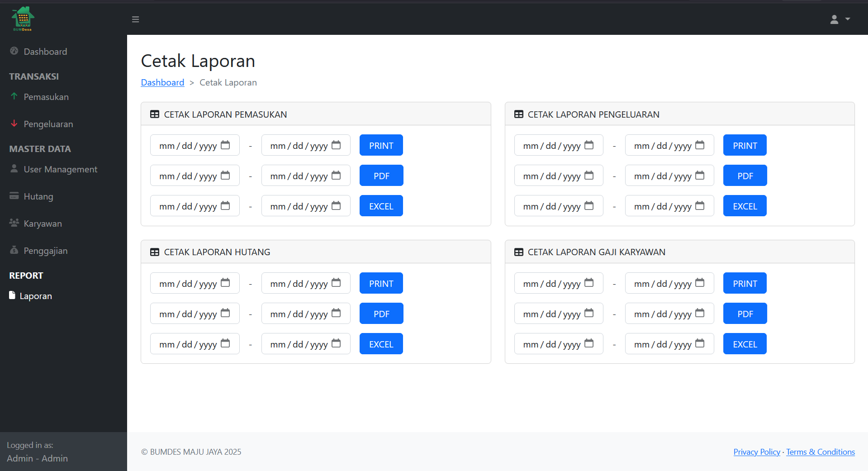Screen dimensions: 868x471
Task: Open calendar icon of Pengeluaran EXCEL start date
Action: (589, 205)
